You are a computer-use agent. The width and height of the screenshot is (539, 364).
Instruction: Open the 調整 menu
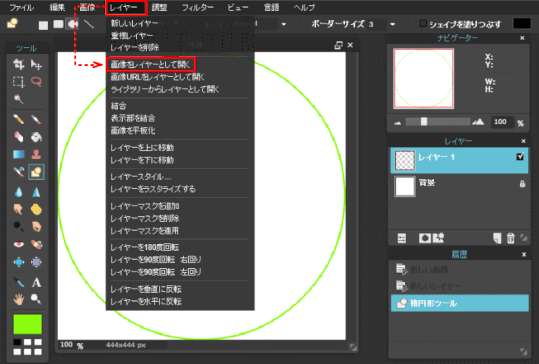click(159, 8)
